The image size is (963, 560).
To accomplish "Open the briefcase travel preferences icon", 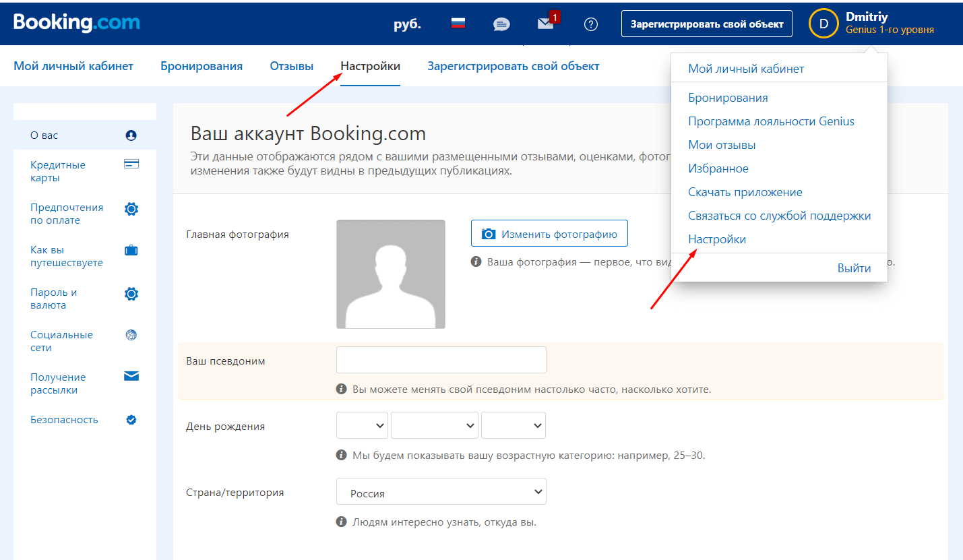I will point(131,251).
